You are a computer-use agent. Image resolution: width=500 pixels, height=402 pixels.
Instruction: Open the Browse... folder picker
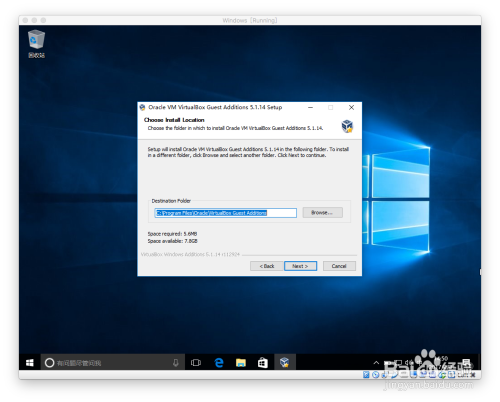pyautogui.click(x=322, y=213)
